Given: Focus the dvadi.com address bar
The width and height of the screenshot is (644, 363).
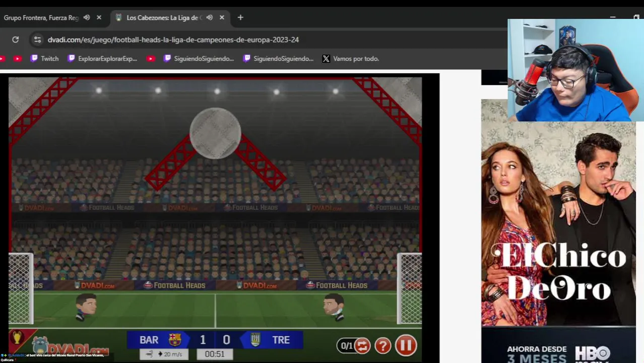Looking at the screenshot, I should pos(173,39).
